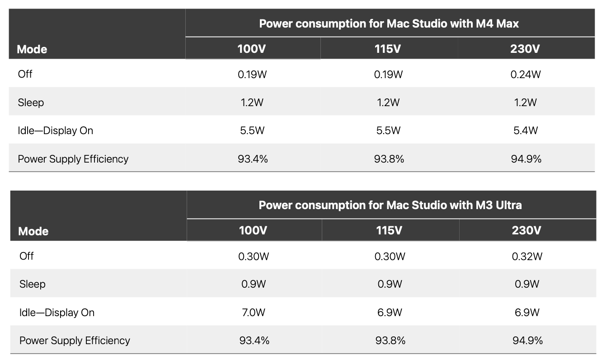611x364 pixels.
Task: Click the 115V header in the M4 Max table
Action: [x=388, y=49]
